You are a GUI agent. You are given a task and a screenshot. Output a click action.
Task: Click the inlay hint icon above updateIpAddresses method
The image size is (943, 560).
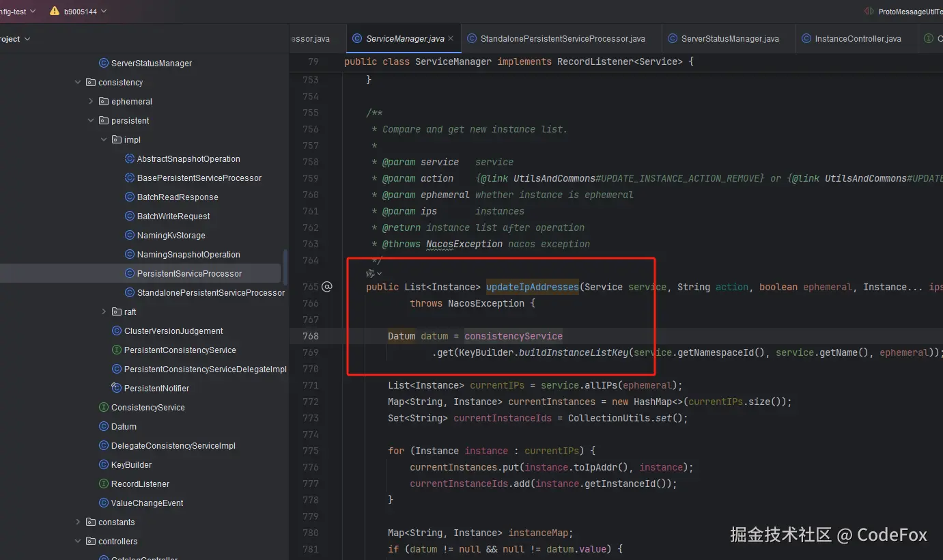coord(371,273)
